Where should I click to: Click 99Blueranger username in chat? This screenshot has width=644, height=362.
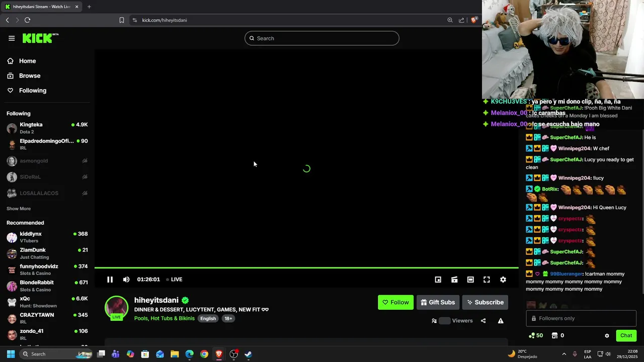coord(566,274)
